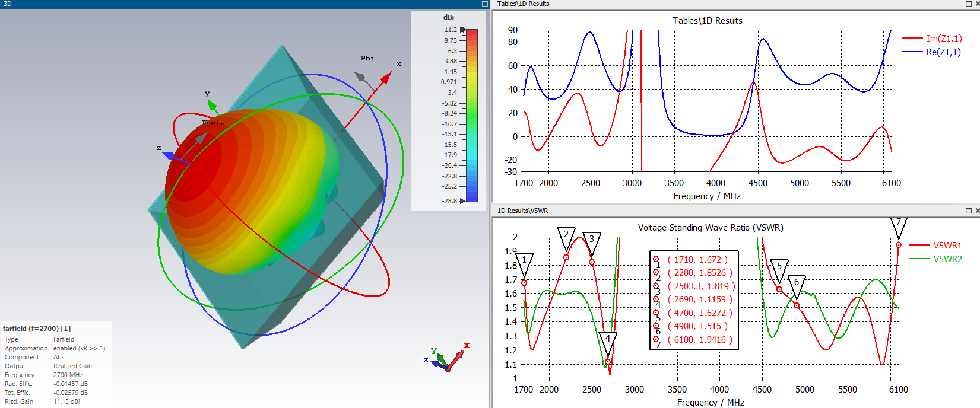
Task: Maximize the 3D view window
Action: tap(484, 4)
